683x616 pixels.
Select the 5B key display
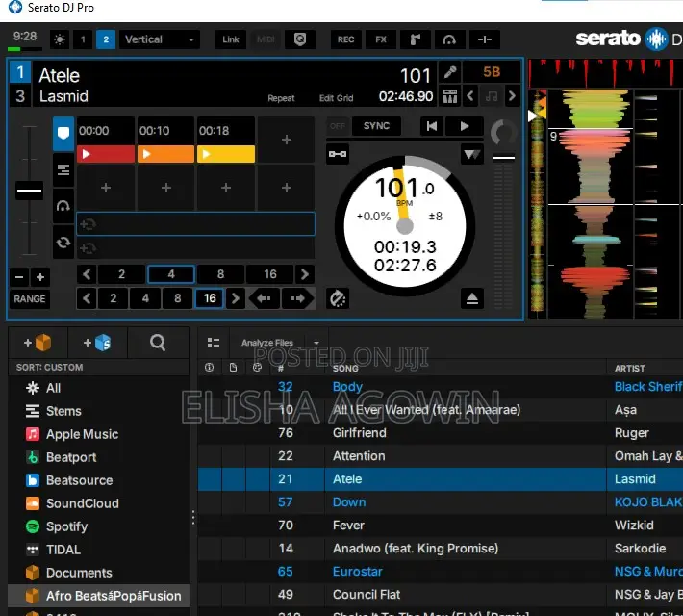coord(492,72)
